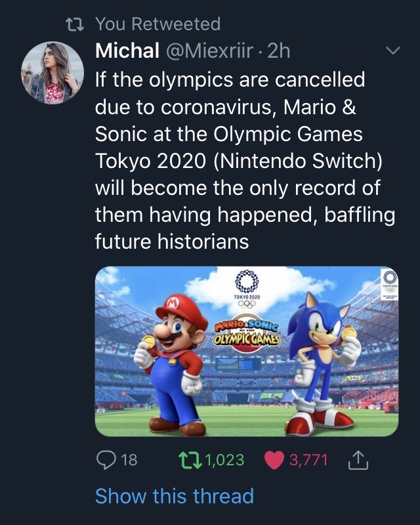420x525 pixels.
Task: Open Michal's profile picture
Action: (52, 73)
